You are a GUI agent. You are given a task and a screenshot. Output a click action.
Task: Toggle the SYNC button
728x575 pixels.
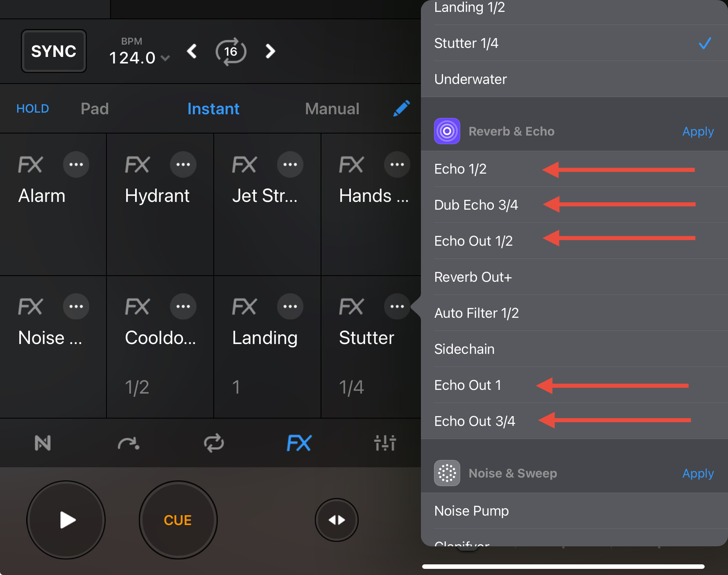pyautogui.click(x=54, y=51)
